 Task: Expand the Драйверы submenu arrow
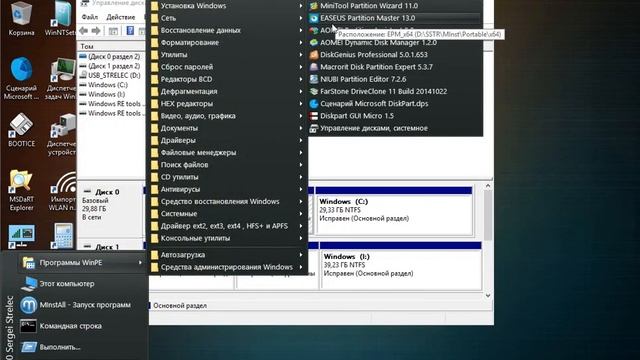[301, 140]
